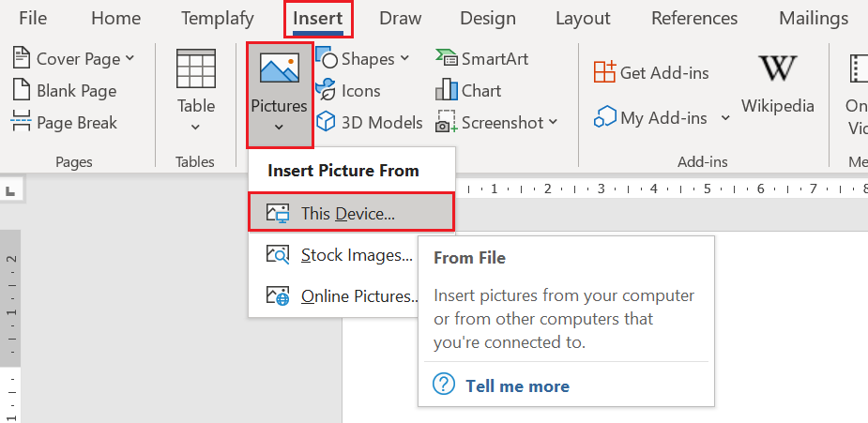Click the Tell me more link
The width and height of the screenshot is (868, 423).
pos(516,385)
